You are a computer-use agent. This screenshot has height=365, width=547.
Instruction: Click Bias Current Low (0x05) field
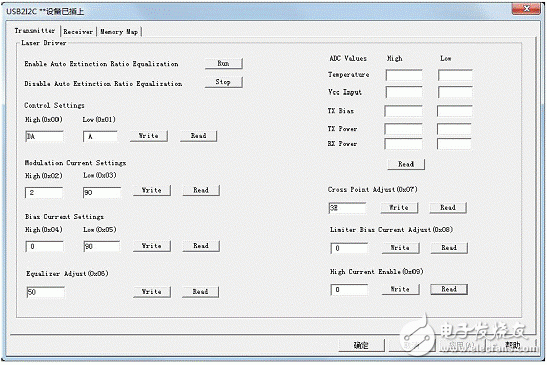[x=102, y=246]
